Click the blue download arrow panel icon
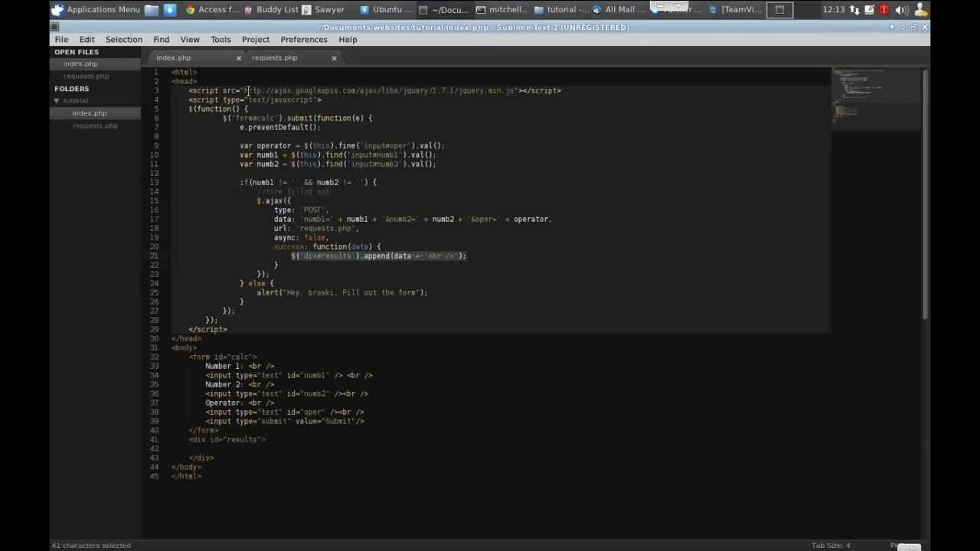This screenshot has height=551, width=980. coord(170,9)
